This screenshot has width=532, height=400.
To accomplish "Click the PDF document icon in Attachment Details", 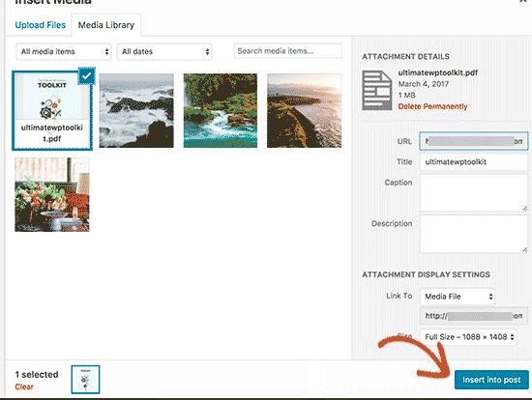I will pos(377,90).
